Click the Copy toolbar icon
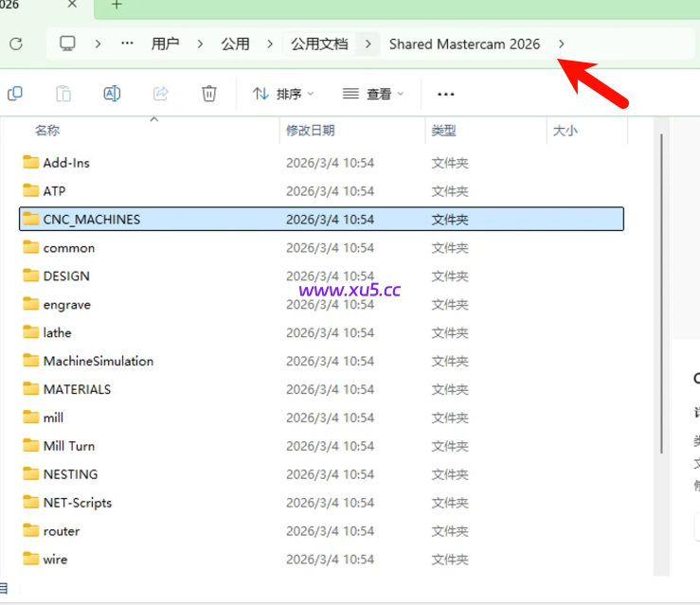Image resolution: width=700 pixels, height=605 pixels. tap(15, 94)
